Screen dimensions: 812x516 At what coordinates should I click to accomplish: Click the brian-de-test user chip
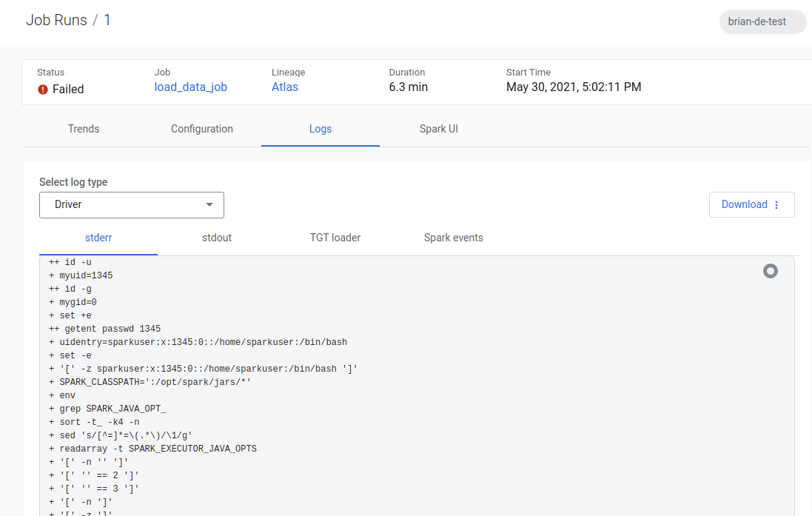762,21
